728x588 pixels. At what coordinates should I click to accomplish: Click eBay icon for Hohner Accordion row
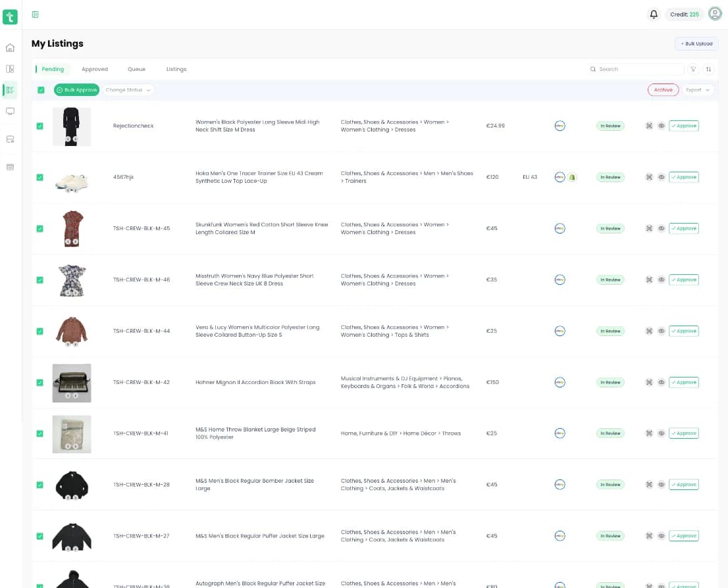[560, 382]
